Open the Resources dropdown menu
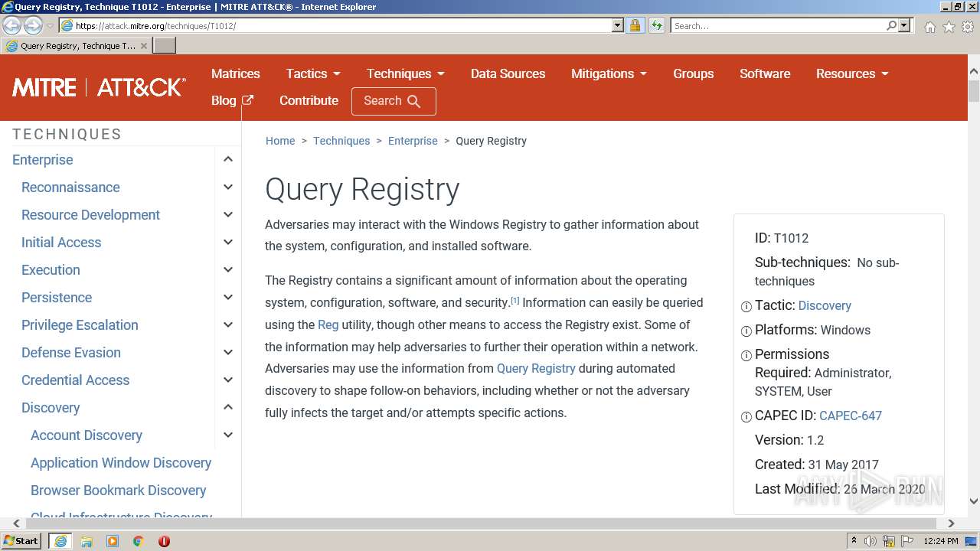The height and width of the screenshot is (551, 980). click(x=852, y=73)
